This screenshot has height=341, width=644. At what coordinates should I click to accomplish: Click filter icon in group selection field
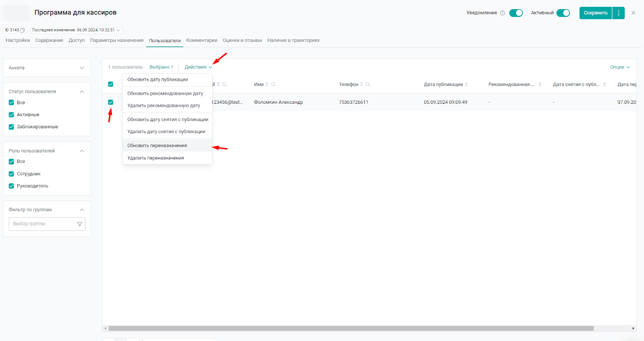tap(80, 224)
